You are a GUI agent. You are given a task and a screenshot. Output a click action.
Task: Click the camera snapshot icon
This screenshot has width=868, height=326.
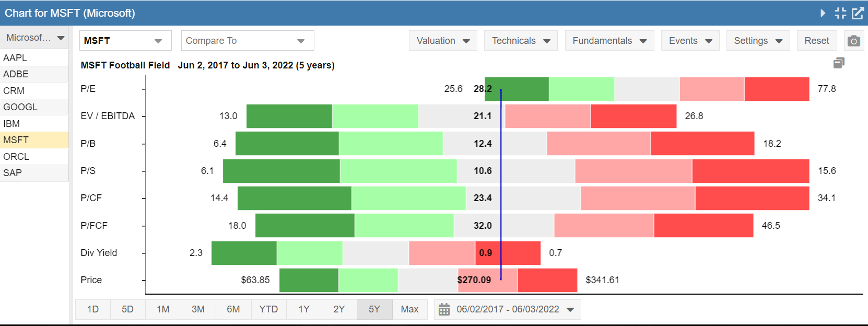coord(854,41)
